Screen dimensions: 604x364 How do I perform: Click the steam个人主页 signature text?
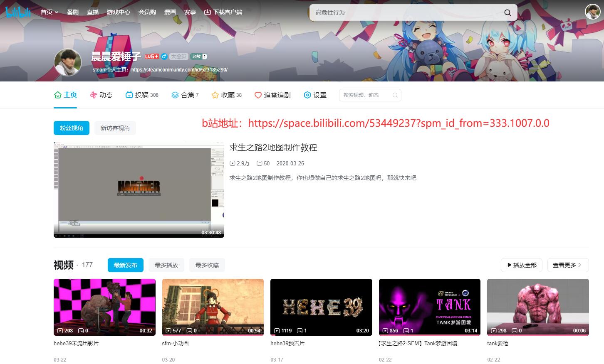(160, 70)
